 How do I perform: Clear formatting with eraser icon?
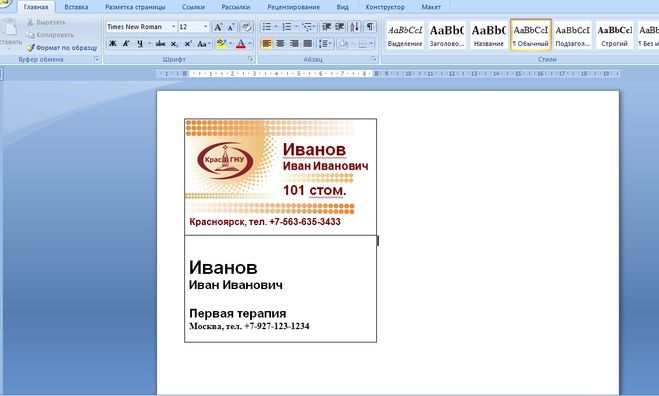click(x=246, y=27)
